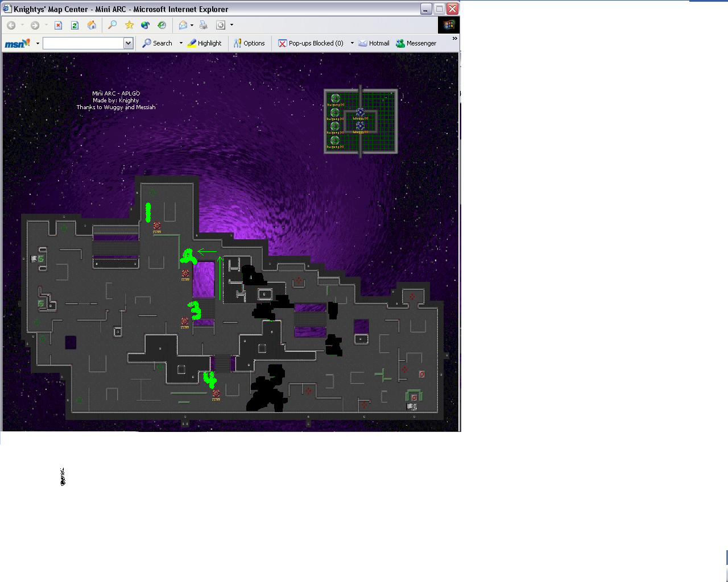Open Hotmail from the MSN toolbar
This screenshot has width=728, height=582.
(x=374, y=43)
